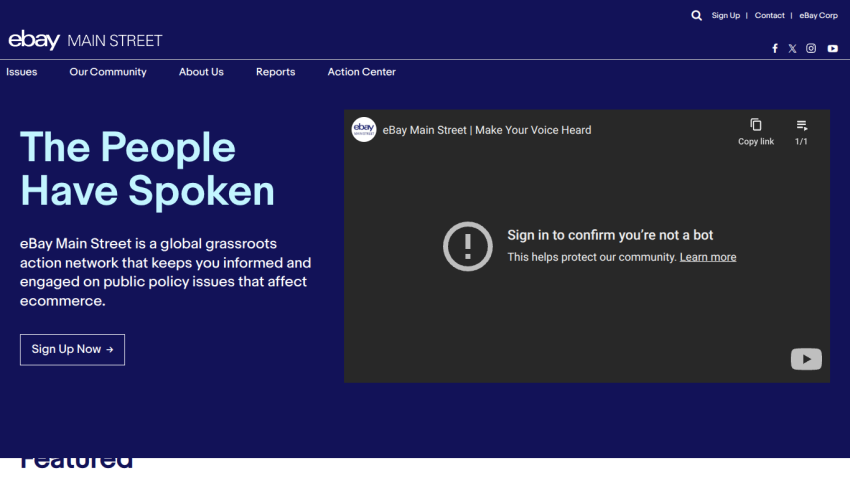Go to the eBay Corp link
Screen dimensions: 850x478
(x=819, y=16)
